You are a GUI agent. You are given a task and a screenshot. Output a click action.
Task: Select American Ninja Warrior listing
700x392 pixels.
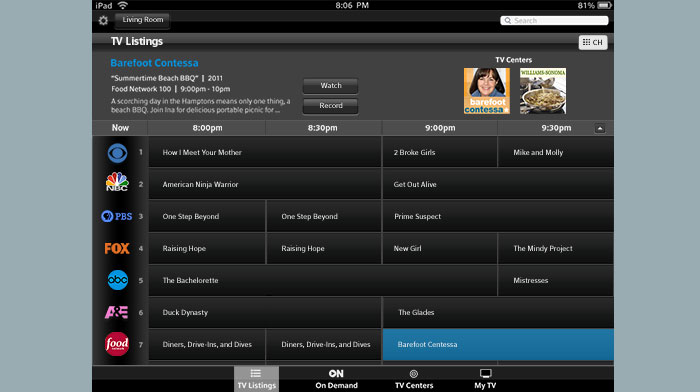click(x=265, y=184)
